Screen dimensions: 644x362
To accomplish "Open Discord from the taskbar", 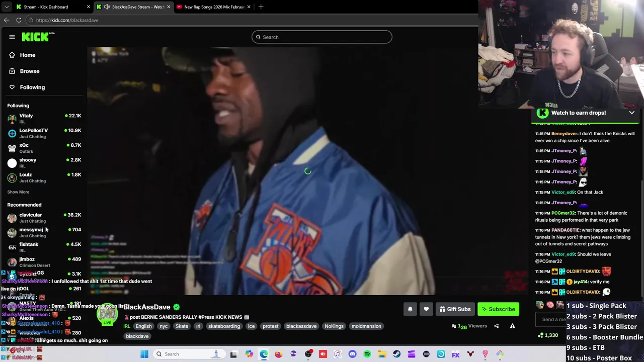I will 352,354.
